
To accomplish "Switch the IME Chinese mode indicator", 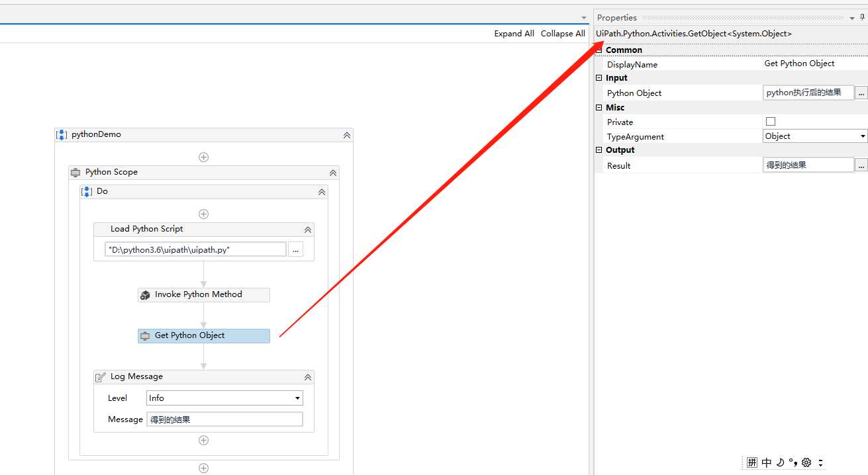I will (x=767, y=462).
